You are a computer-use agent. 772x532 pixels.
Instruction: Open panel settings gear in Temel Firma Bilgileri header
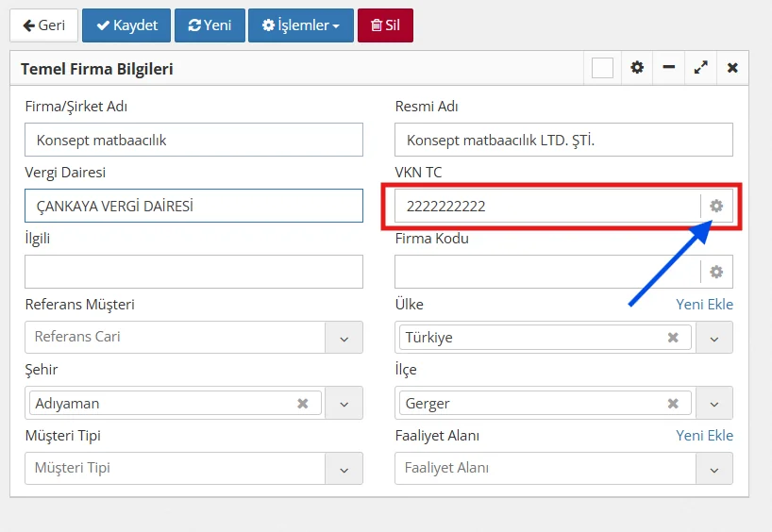(x=637, y=67)
